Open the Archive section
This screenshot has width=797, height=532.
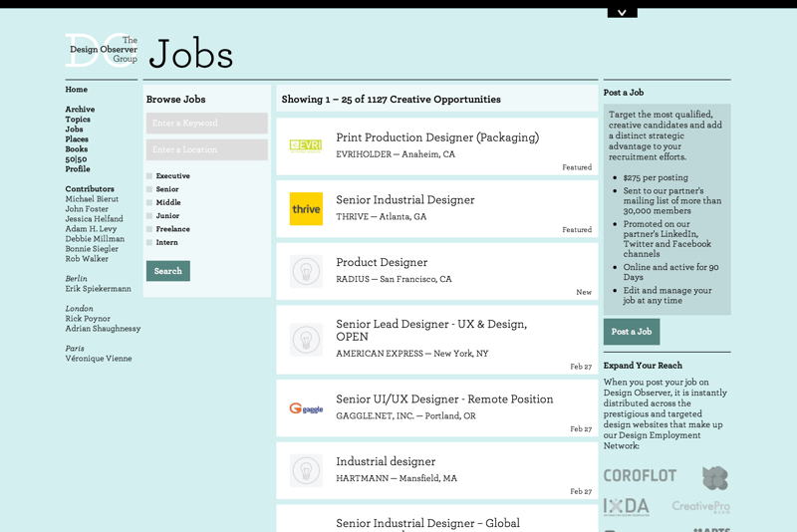tap(80, 110)
